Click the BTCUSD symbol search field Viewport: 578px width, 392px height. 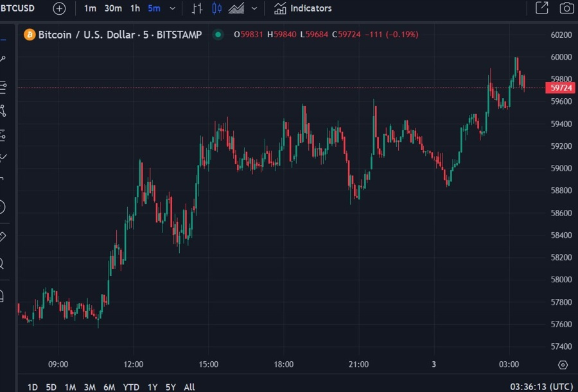[x=18, y=8]
